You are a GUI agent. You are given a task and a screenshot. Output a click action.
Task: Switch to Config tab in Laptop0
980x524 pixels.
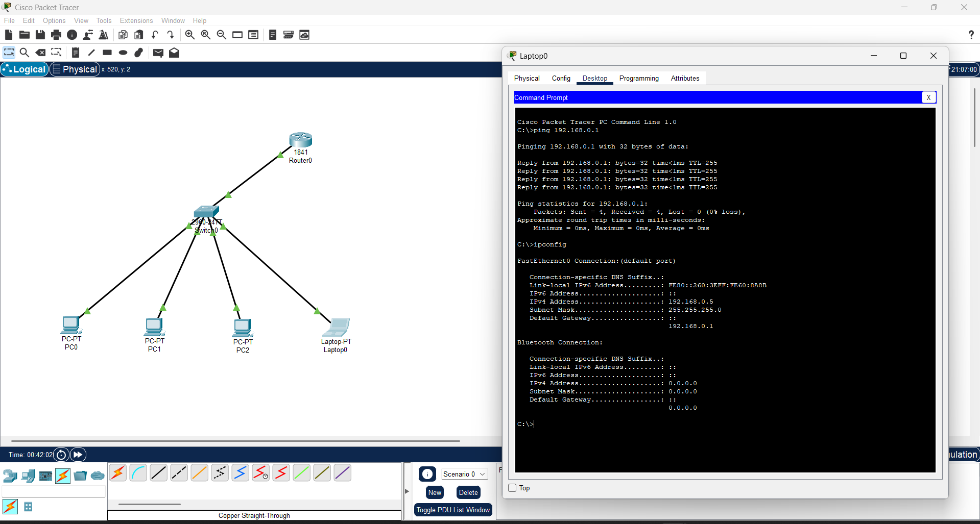click(x=561, y=78)
